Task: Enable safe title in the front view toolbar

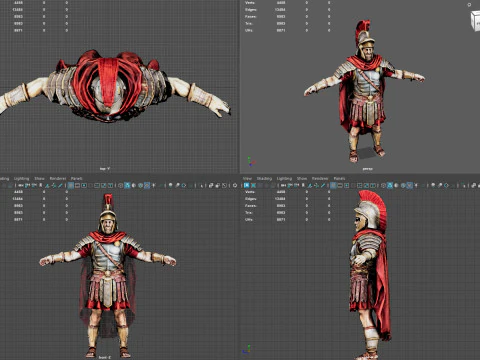Action: tap(110, 185)
